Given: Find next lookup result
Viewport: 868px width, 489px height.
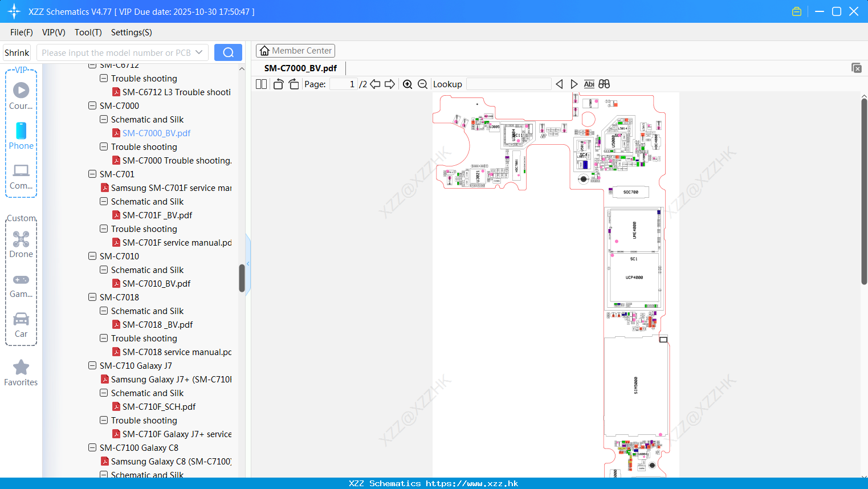Looking at the screenshot, I should pos(574,84).
